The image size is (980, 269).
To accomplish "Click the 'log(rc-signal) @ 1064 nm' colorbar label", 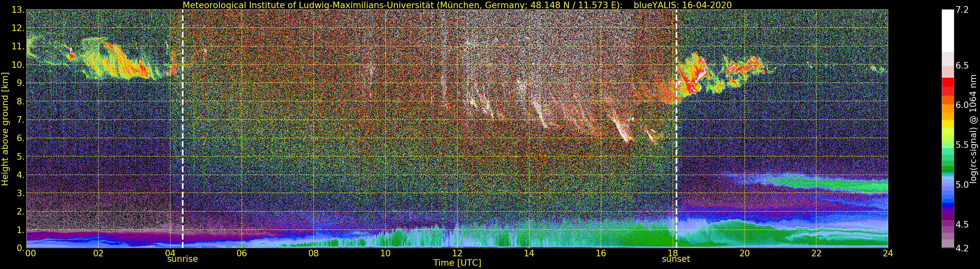I will [973, 129].
